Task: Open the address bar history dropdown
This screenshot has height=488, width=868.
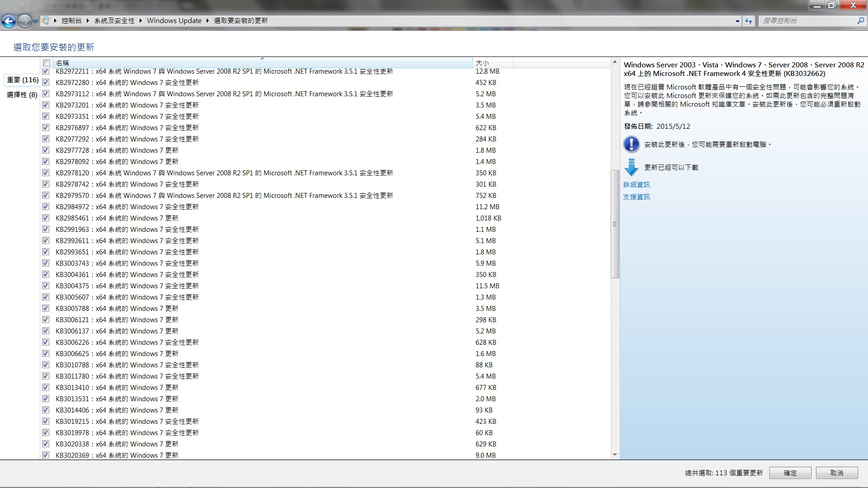Action: pyautogui.click(x=737, y=21)
